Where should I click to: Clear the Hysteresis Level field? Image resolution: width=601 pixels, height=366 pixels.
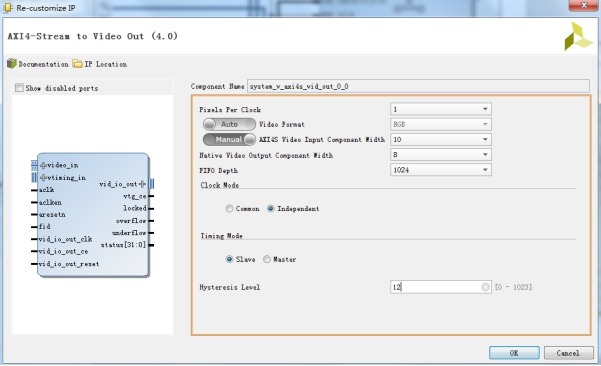pos(485,287)
